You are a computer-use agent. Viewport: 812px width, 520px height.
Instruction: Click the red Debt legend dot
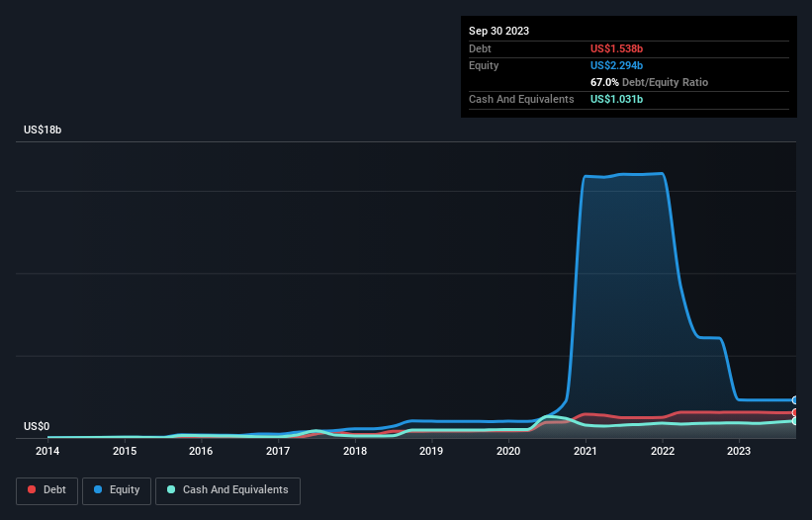coord(32,489)
